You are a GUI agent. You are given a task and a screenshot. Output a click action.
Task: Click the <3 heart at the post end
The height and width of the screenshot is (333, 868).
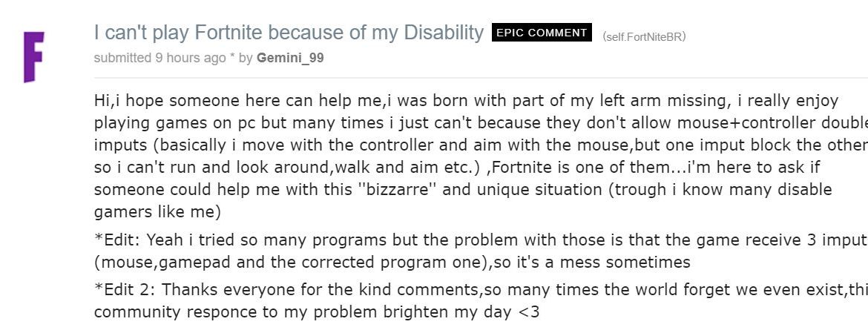point(529,311)
